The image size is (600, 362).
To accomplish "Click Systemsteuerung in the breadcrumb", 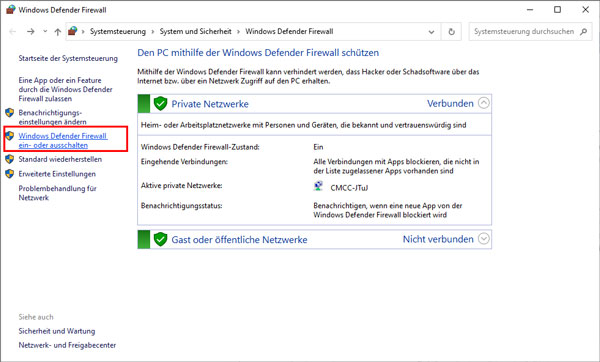I will tap(118, 31).
